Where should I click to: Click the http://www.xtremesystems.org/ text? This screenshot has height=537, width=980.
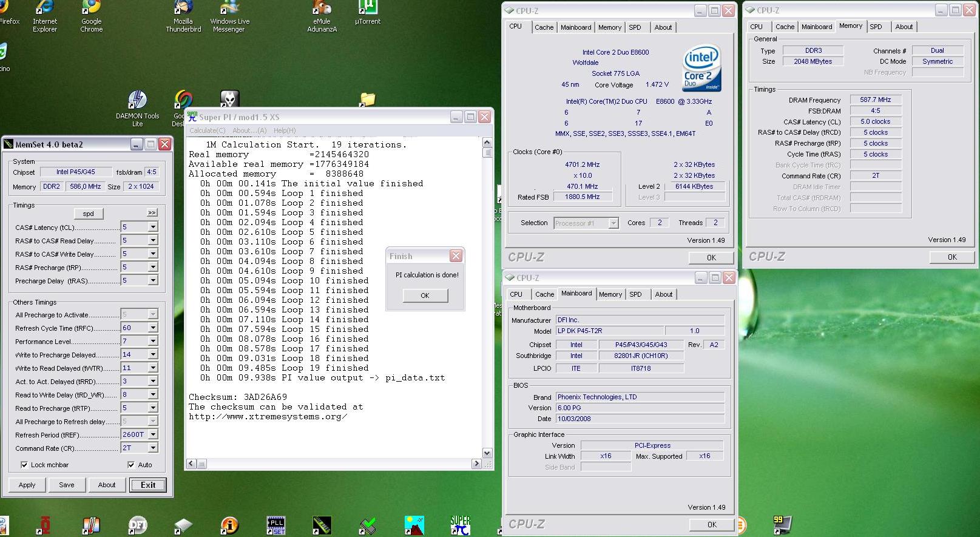(x=268, y=416)
